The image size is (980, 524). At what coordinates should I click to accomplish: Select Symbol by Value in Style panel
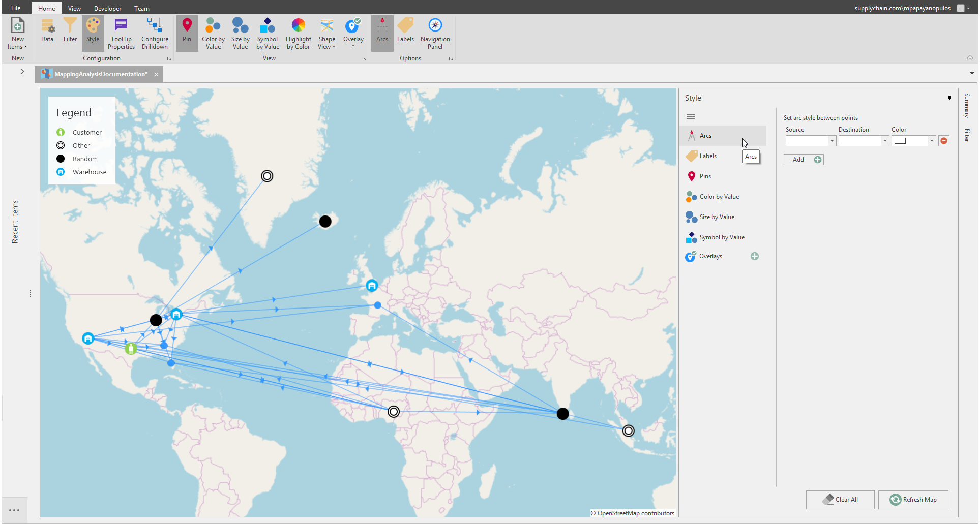(723, 237)
